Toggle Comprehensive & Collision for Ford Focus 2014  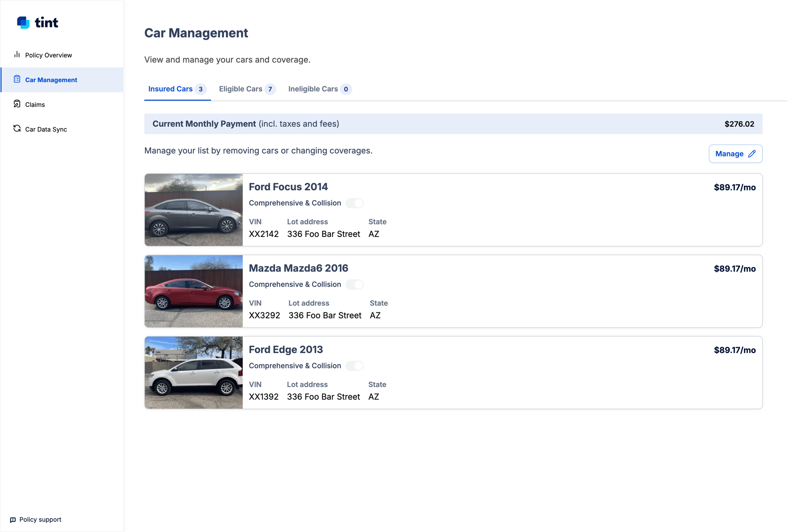click(354, 203)
